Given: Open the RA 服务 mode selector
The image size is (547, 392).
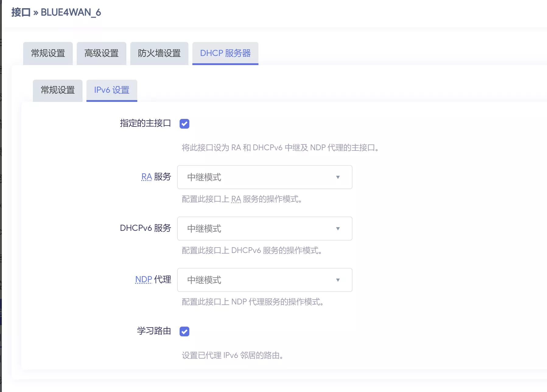Looking at the screenshot, I should click(x=264, y=177).
